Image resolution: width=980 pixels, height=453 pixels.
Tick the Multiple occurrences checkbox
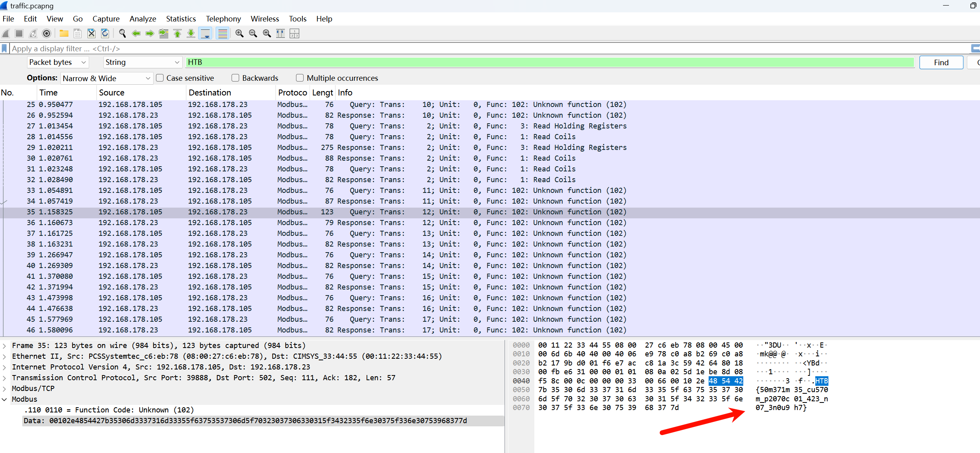coord(300,78)
